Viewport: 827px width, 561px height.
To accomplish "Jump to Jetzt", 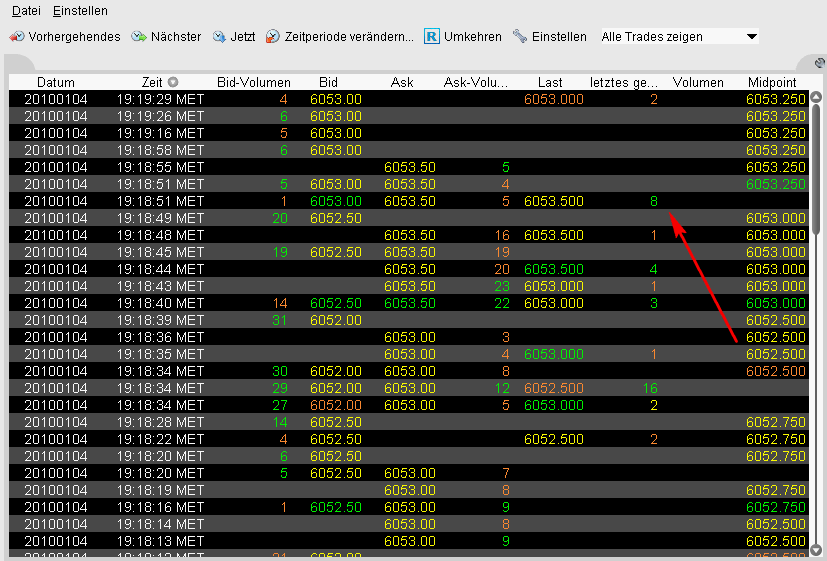I will pyautogui.click(x=234, y=36).
